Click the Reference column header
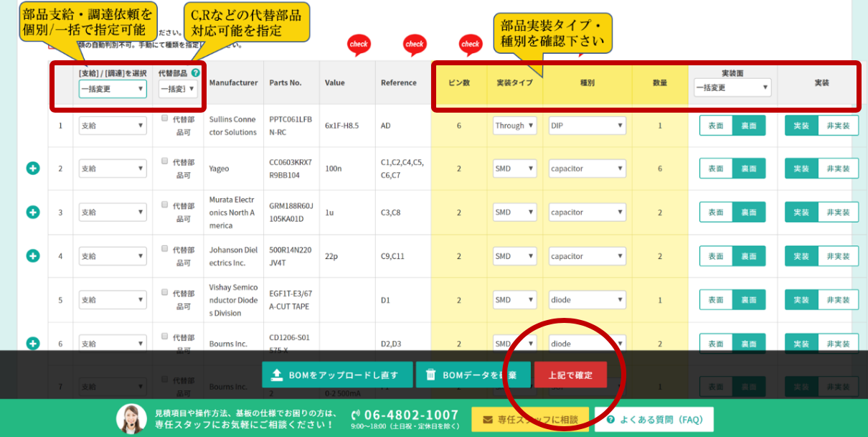Image resolution: width=868 pixels, height=437 pixels. click(x=399, y=83)
